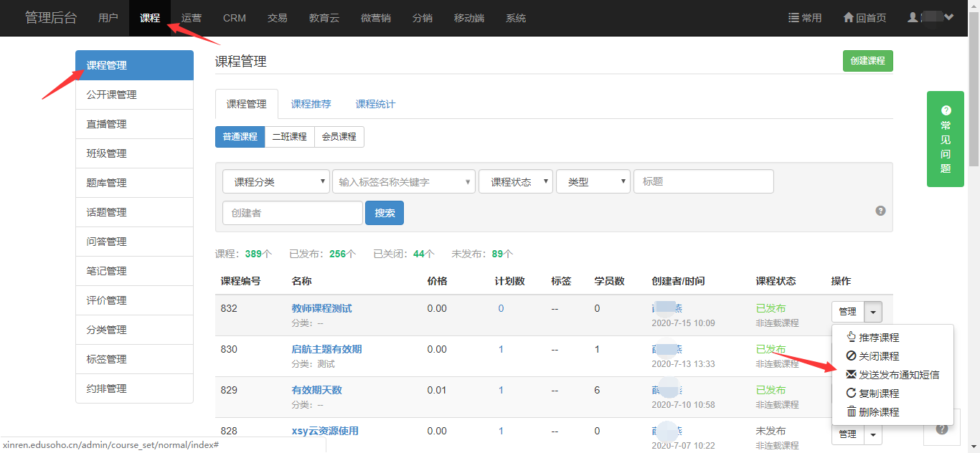Open the 类型 filter dropdown
This screenshot has width=980, height=453.
click(x=593, y=182)
